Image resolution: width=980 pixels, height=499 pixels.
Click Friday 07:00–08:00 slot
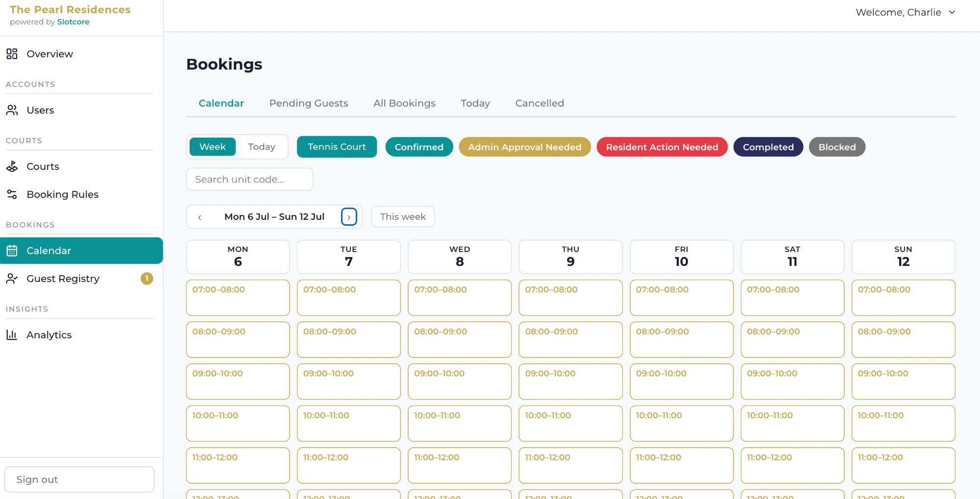(681, 298)
